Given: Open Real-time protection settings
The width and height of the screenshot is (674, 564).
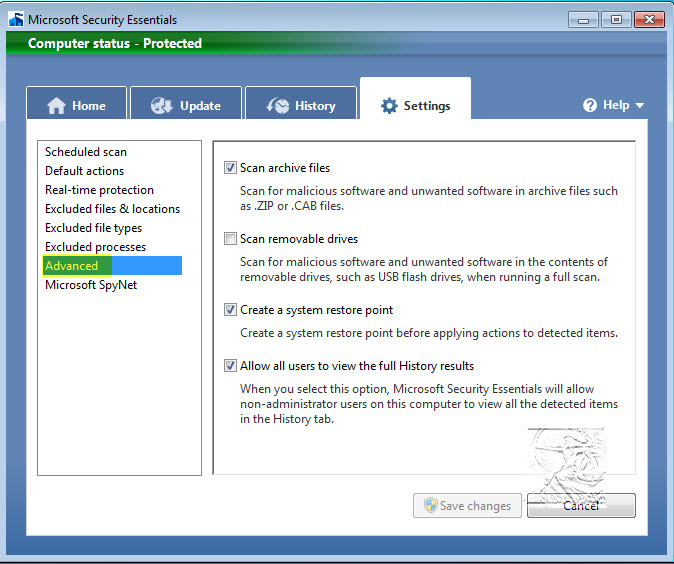Looking at the screenshot, I should (x=99, y=190).
